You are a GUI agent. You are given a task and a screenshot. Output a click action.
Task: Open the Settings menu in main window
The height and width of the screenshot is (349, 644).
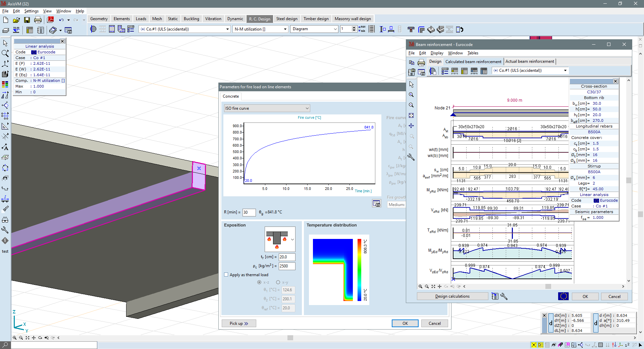coord(31,11)
